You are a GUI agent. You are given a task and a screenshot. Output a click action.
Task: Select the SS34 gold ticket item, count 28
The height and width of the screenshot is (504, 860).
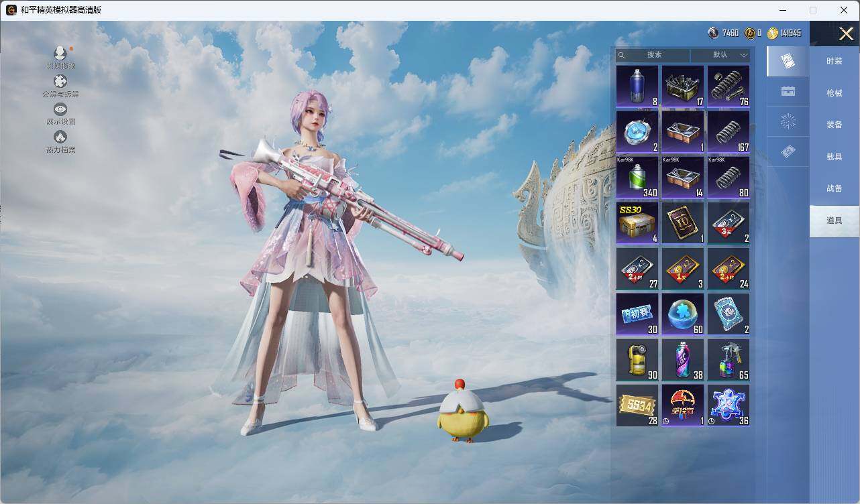pyautogui.click(x=637, y=405)
